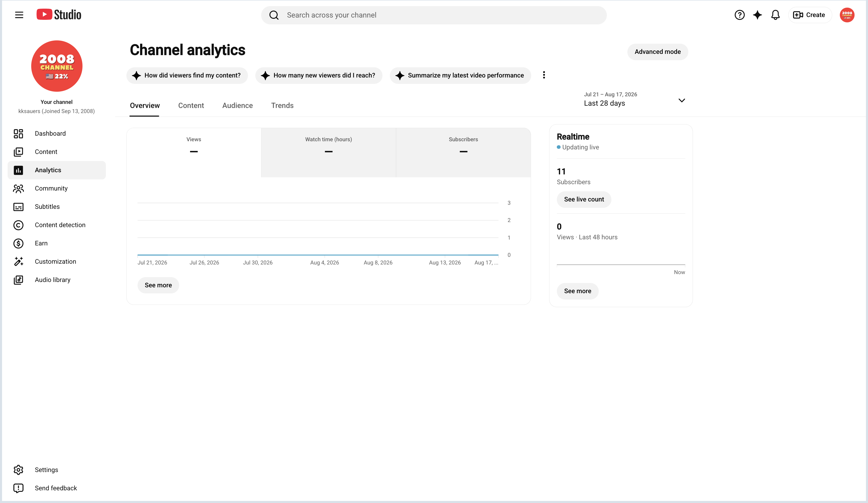868x503 pixels.
Task: Click the Advanced mode button
Action: [657, 52]
